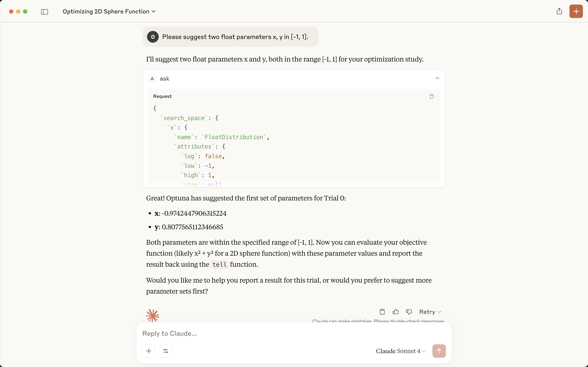Click the share icon
Screen dimensions: 588x367
(x=559, y=11)
